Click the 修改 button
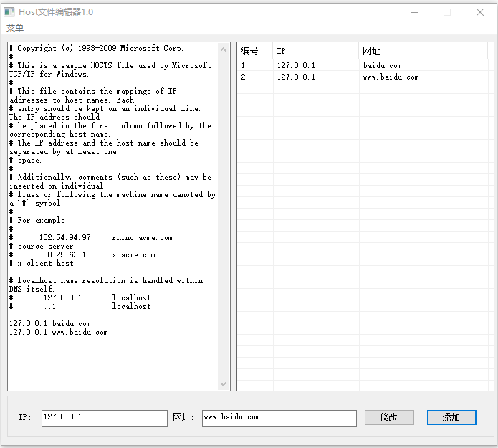 (389, 417)
